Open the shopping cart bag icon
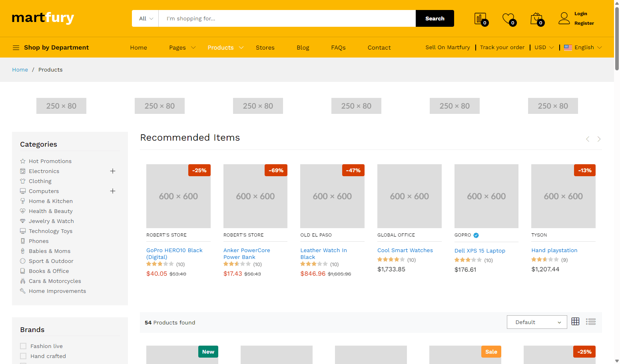The width and height of the screenshot is (620, 364). pos(537,19)
